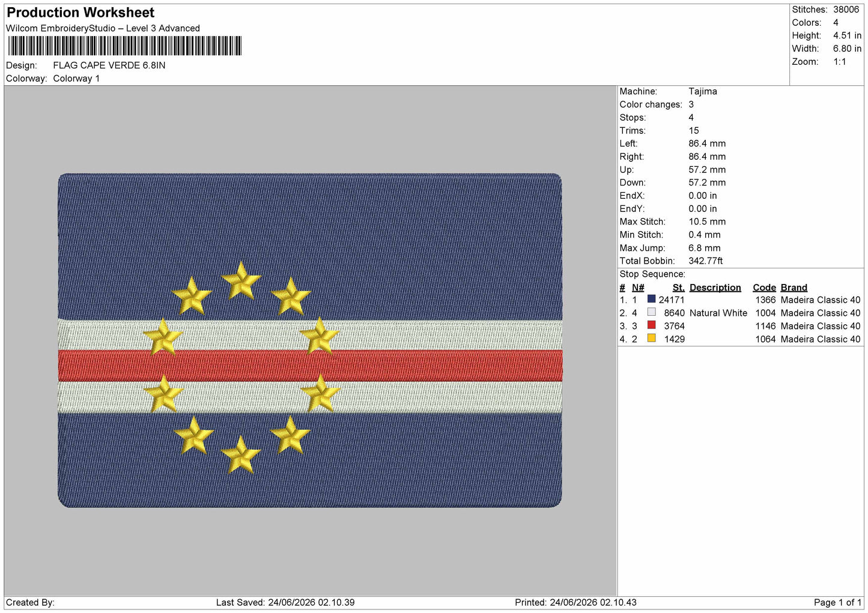
Task: Click the Machine value 'Tajima'
Action: [703, 91]
